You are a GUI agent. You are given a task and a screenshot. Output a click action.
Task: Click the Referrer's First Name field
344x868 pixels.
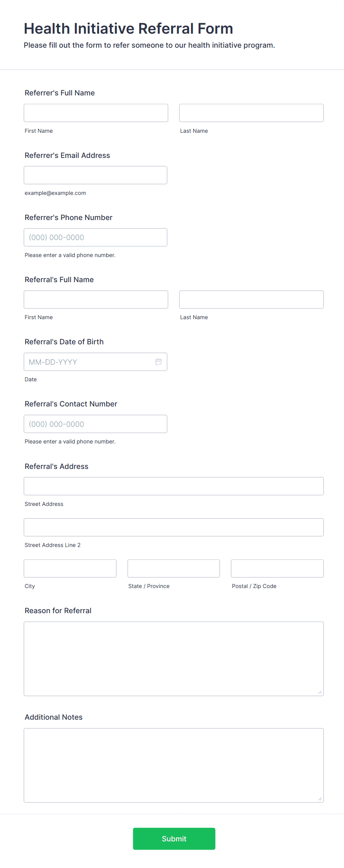click(x=96, y=113)
